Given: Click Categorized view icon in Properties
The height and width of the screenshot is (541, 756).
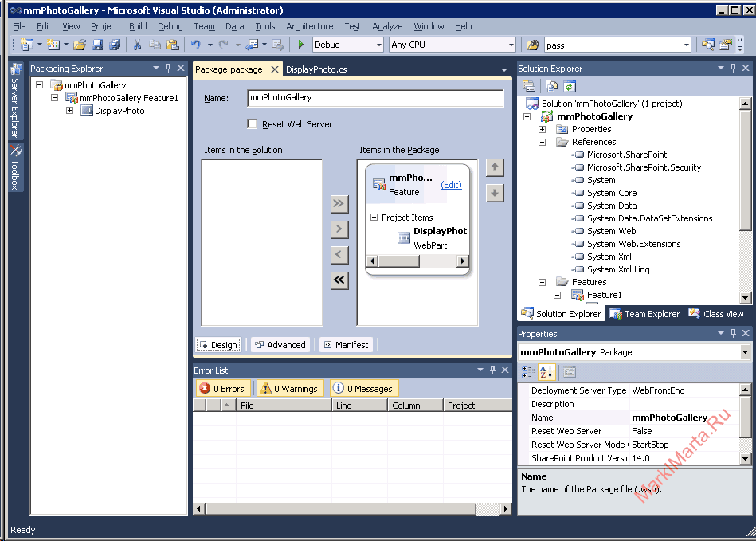Looking at the screenshot, I should pyautogui.click(x=528, y=372).
